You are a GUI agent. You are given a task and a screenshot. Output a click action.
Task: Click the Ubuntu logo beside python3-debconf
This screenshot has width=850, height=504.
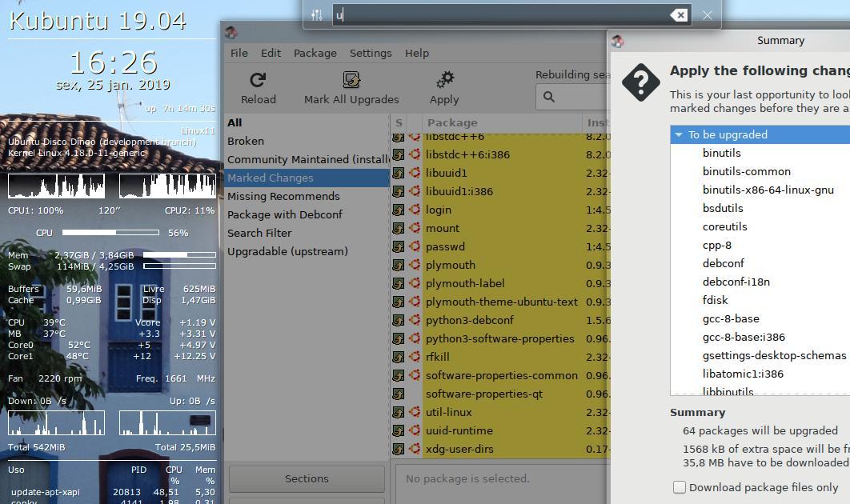point(415,320)
